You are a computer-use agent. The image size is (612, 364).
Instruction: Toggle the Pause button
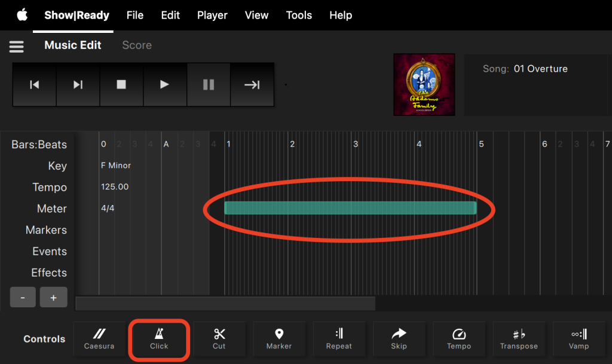click(x=209, y=85)
